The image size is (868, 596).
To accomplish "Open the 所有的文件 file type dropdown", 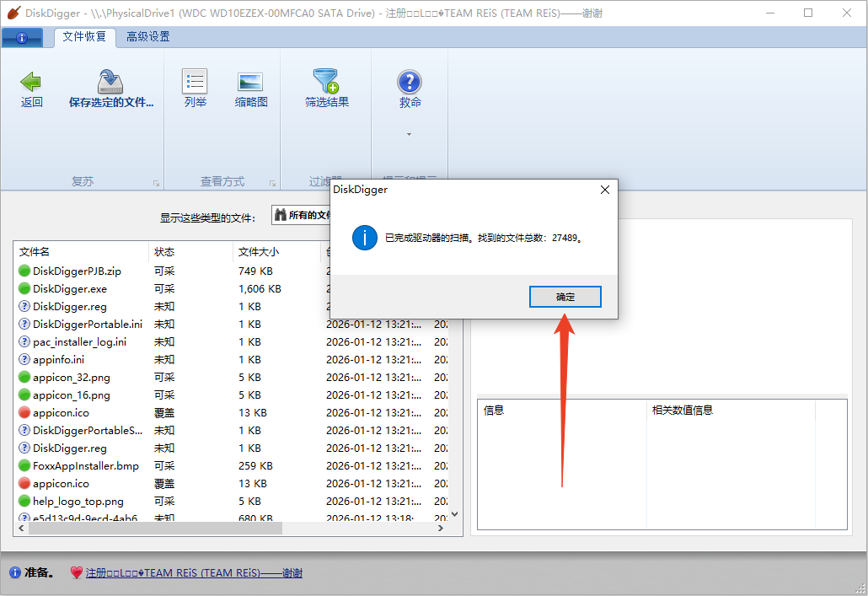I will [299, 215].
